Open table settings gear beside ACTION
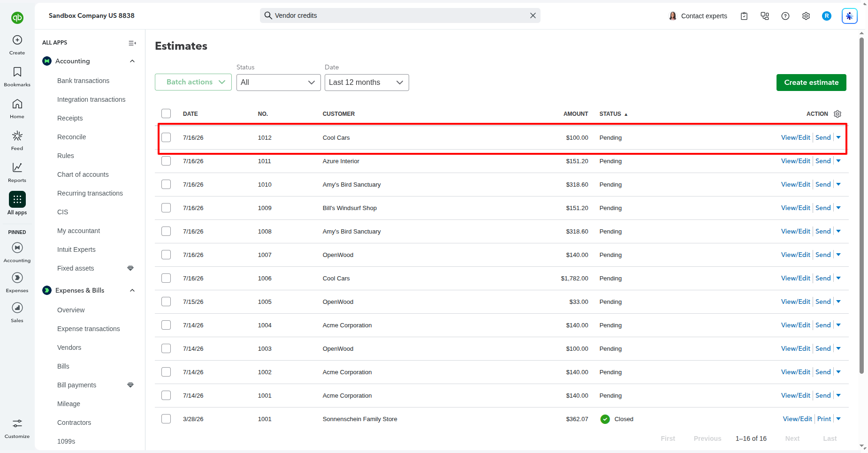Viewport: 868px width, 453px height. point(838,114)
